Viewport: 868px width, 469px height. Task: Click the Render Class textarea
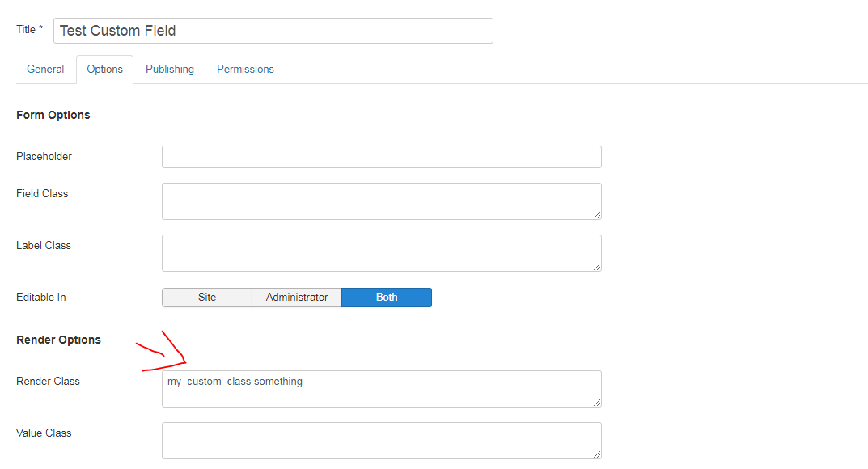381,389
